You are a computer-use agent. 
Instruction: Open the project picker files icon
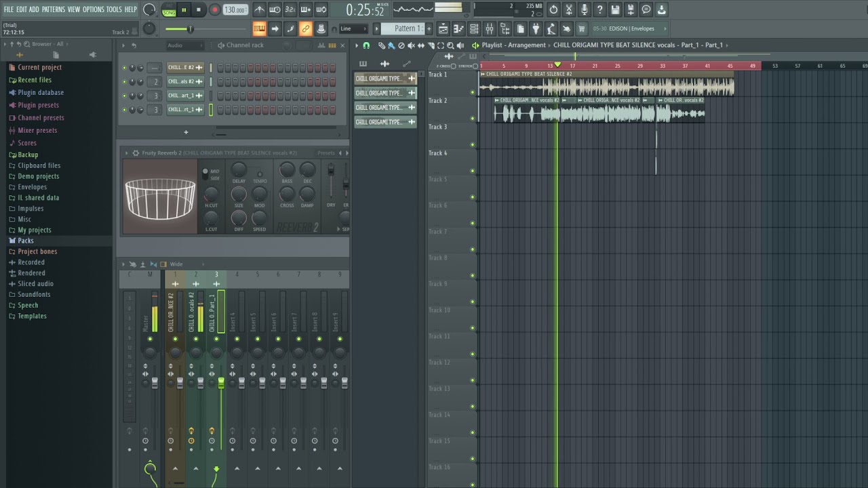click(x=521, y=28)
